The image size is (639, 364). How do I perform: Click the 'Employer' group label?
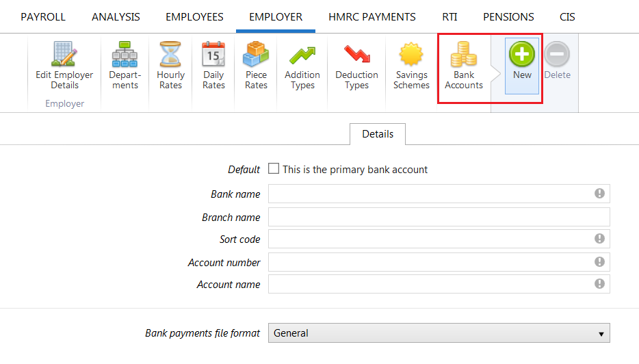65,103
